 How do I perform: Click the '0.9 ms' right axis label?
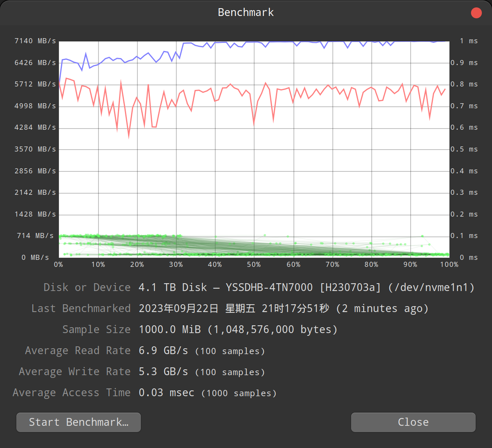[x=464, y=63]
